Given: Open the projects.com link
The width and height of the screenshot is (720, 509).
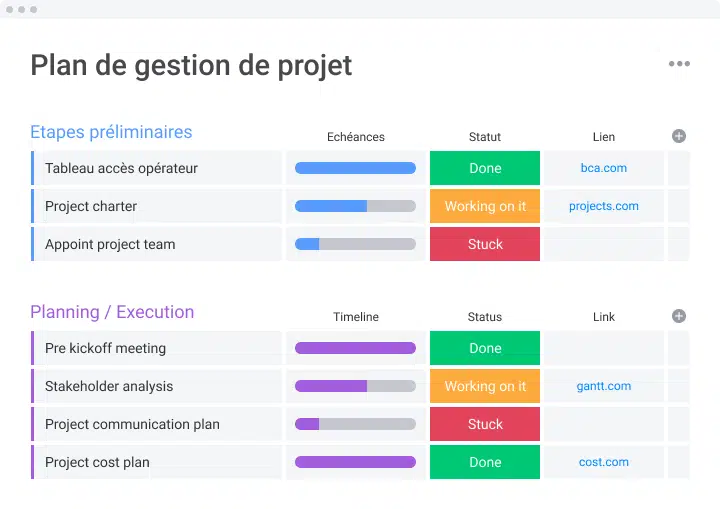Looking at the screenshot, I should [x=603, y=206].
